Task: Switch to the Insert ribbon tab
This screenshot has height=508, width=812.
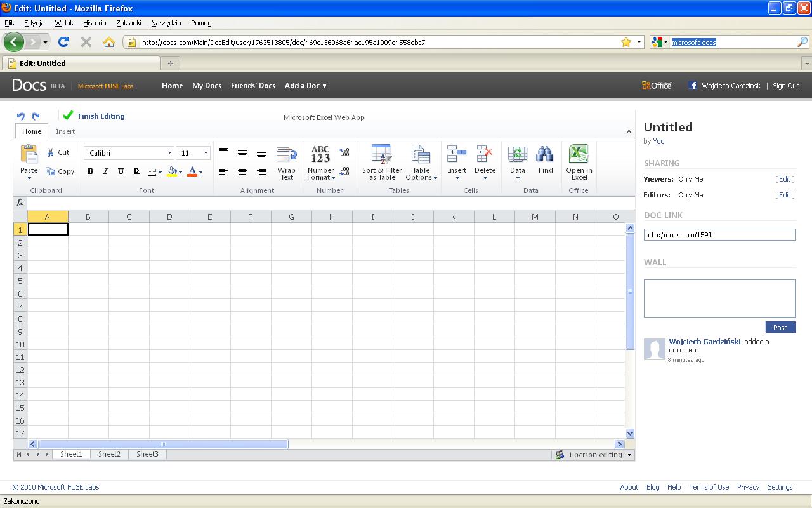Action: click(x=65, y=131)
